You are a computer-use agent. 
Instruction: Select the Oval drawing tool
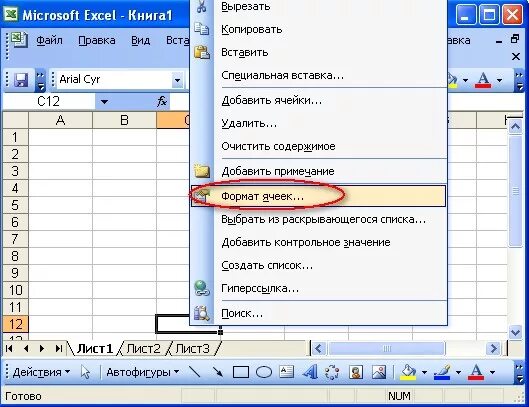coord(264,372)
